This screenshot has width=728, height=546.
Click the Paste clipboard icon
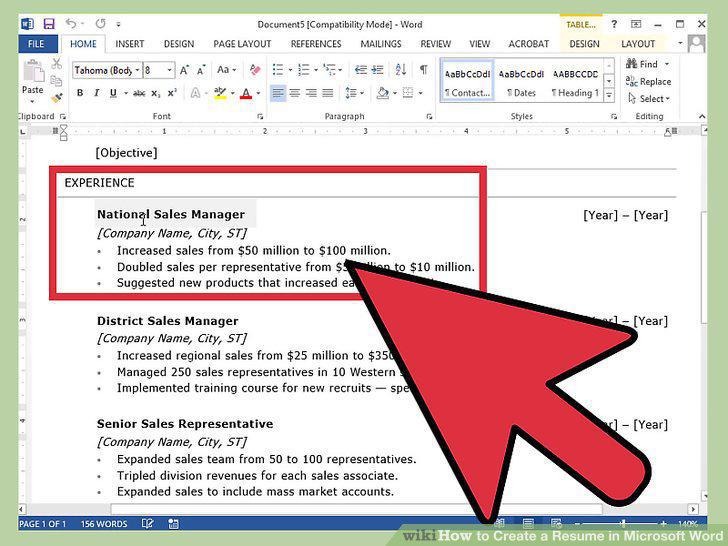tap(32, 72)
